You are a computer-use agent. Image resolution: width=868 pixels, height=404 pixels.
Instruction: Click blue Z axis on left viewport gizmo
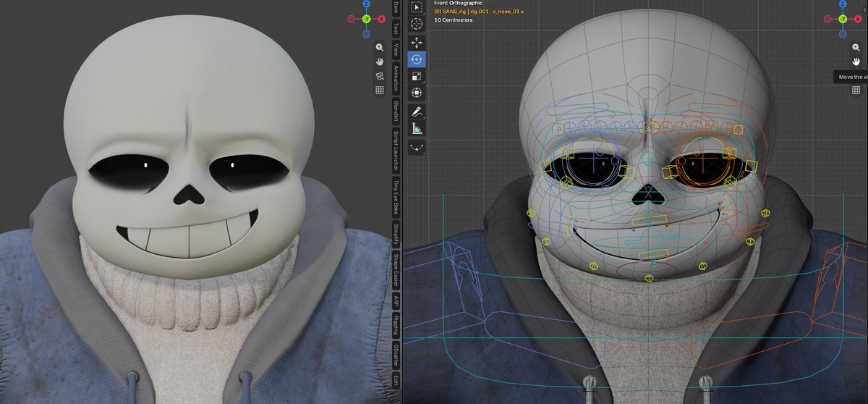367,3
